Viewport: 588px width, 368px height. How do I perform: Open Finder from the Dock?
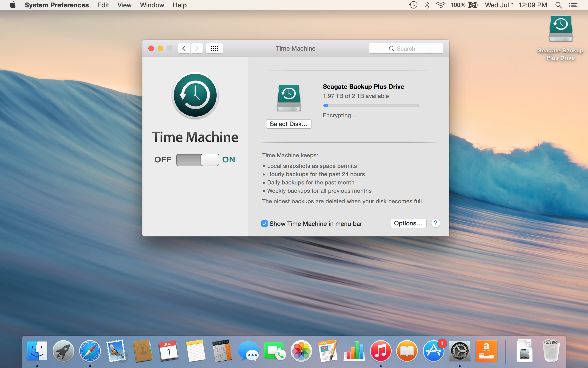click(x=37, y=351)
